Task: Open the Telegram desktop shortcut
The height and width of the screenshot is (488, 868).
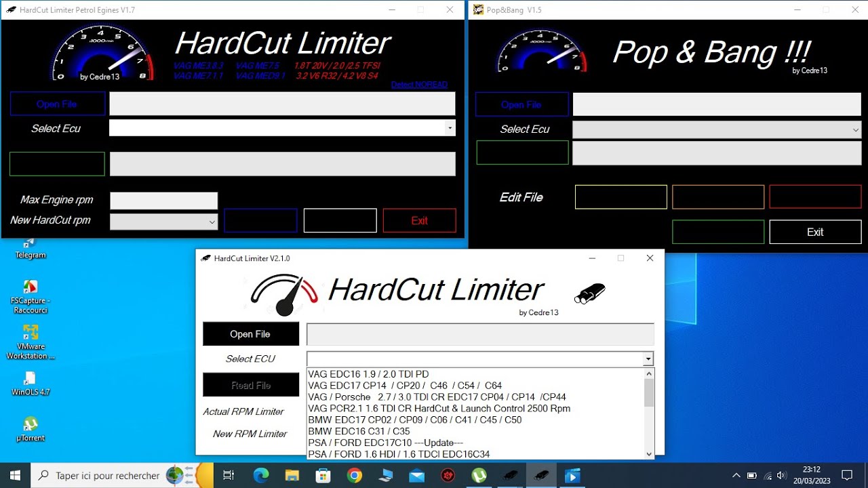Action: click(30, 248)
